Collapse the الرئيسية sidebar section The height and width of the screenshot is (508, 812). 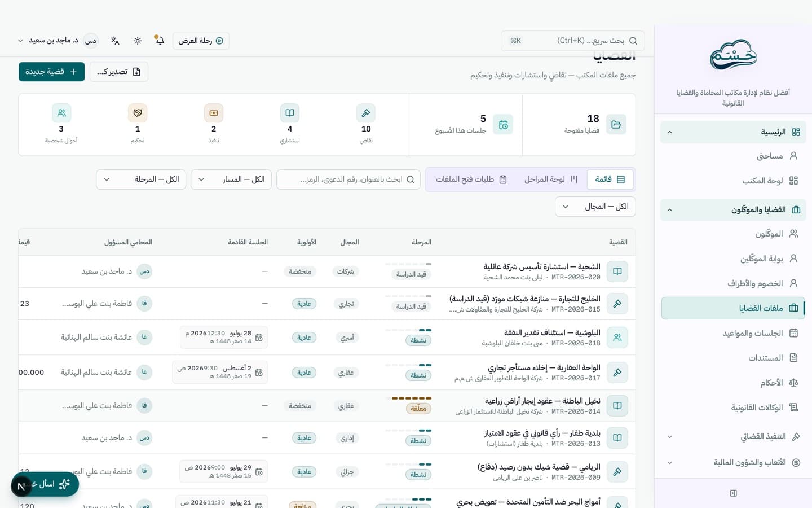[x=733, y=132]
